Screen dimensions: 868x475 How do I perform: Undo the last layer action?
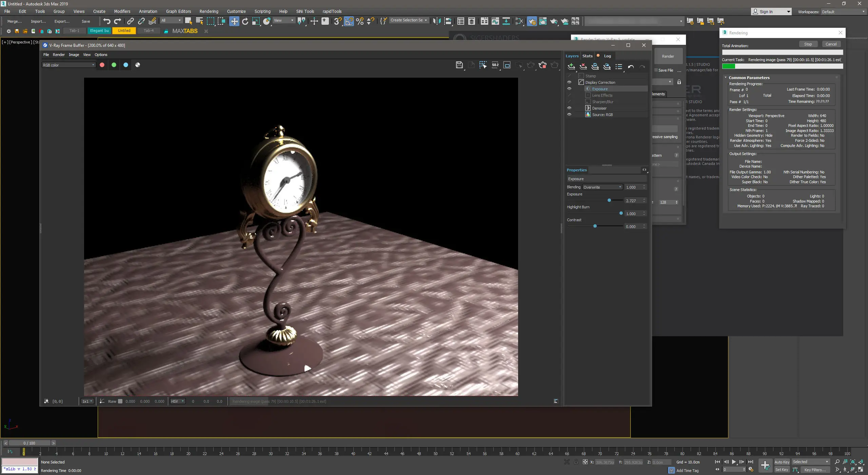tap(631, 67)
